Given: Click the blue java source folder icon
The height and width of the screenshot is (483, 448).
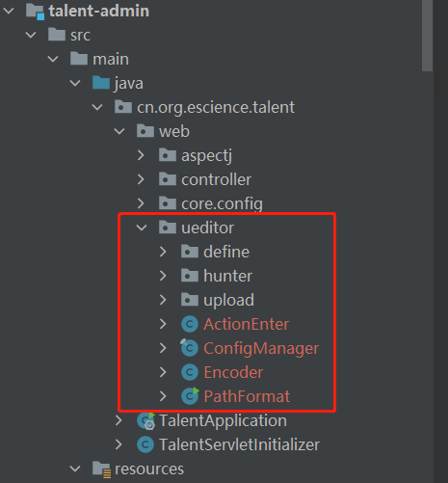Looking at the screenshot, I should 101,83.
